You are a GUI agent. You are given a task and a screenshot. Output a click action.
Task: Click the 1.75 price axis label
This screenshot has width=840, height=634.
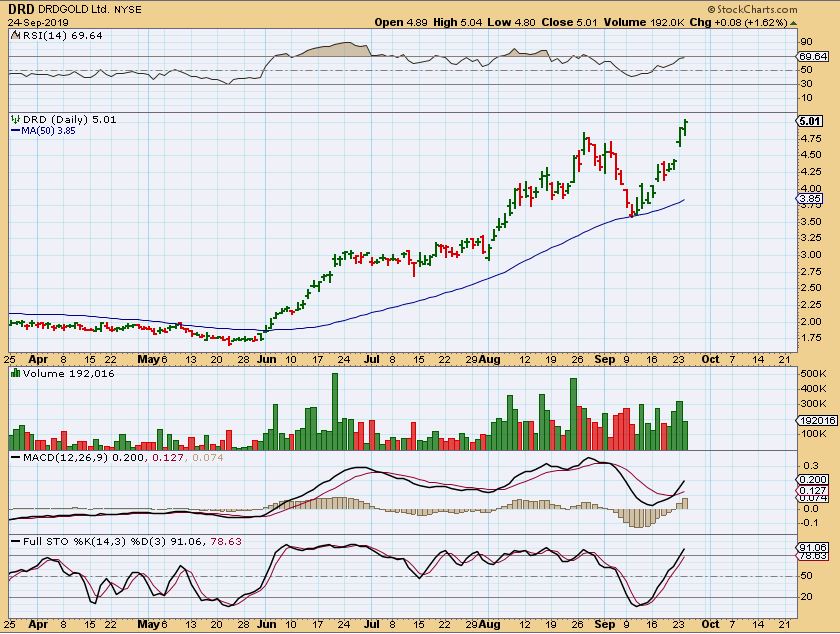[x=812, y=338]
